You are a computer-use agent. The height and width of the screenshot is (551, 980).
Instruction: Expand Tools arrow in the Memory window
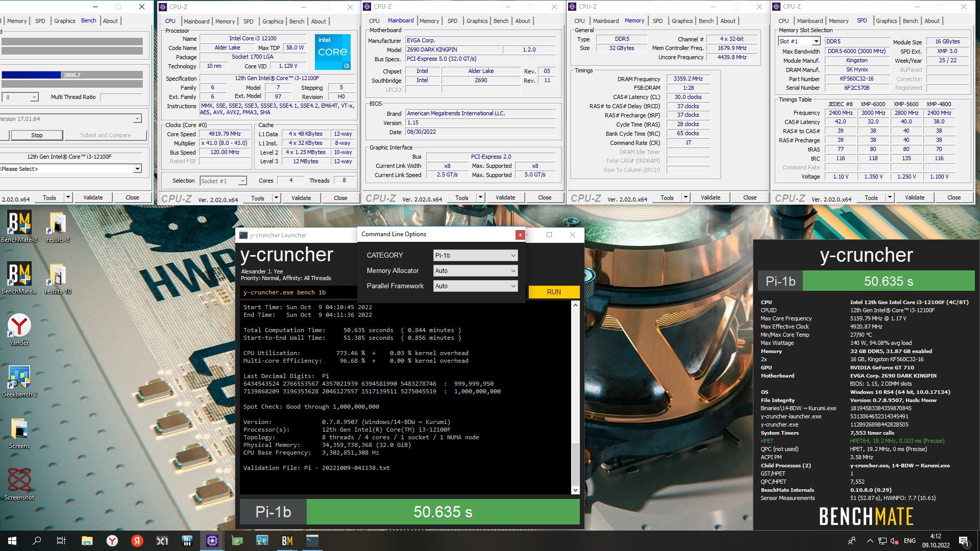pyautogui.click(x=685, y=197)
